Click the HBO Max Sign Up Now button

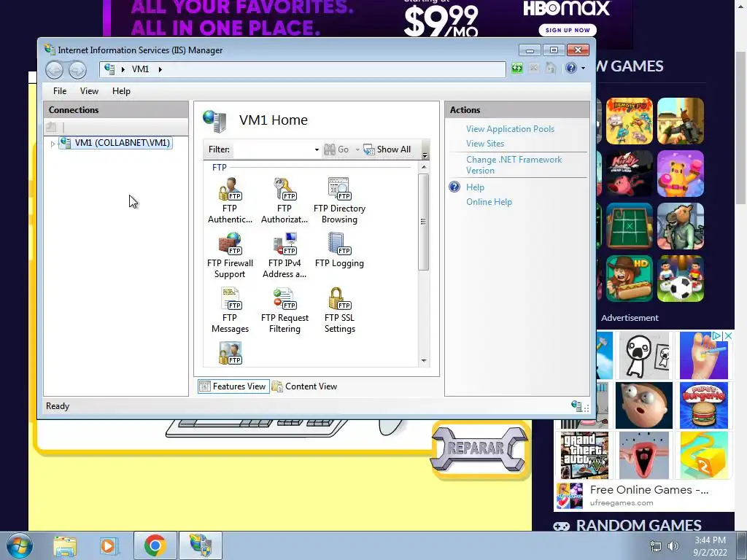point(568,30)
